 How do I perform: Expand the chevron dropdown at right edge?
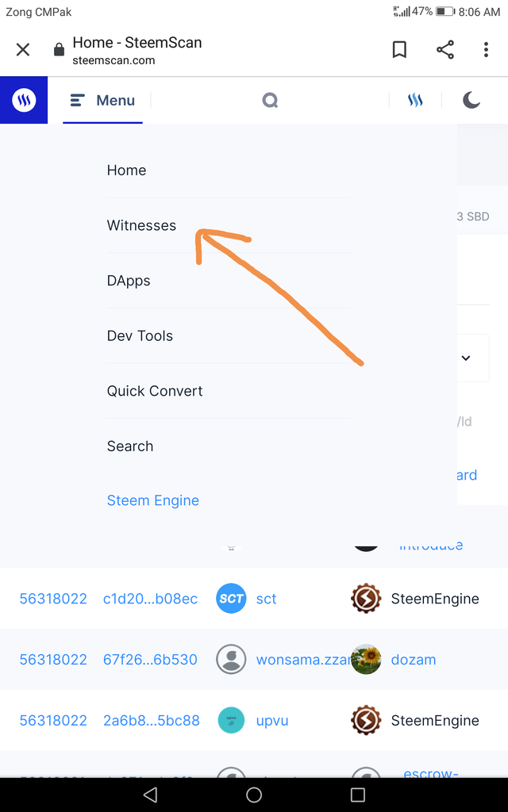pyautogui.click(x=466, y=358)
